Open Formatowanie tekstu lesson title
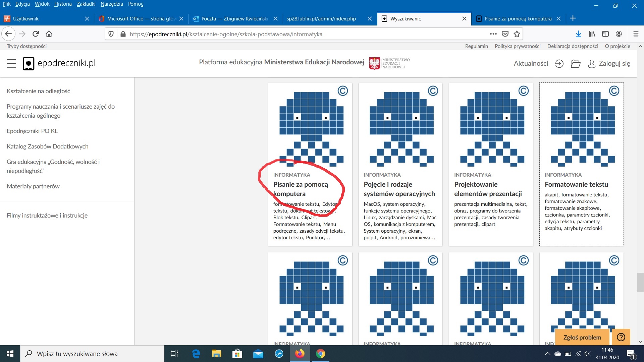Viewport: 644px width, 362px height. pyautogui.click(x=576, y=184)
